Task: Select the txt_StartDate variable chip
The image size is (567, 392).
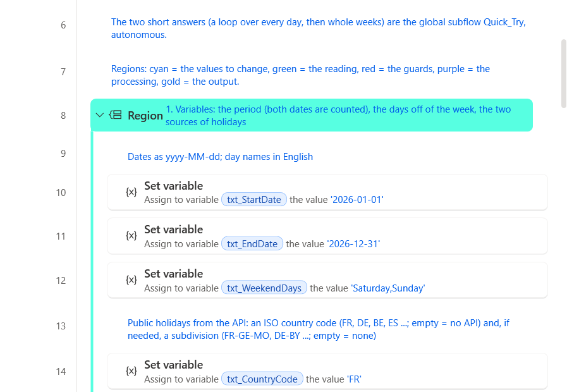Action: click(254, 200)
